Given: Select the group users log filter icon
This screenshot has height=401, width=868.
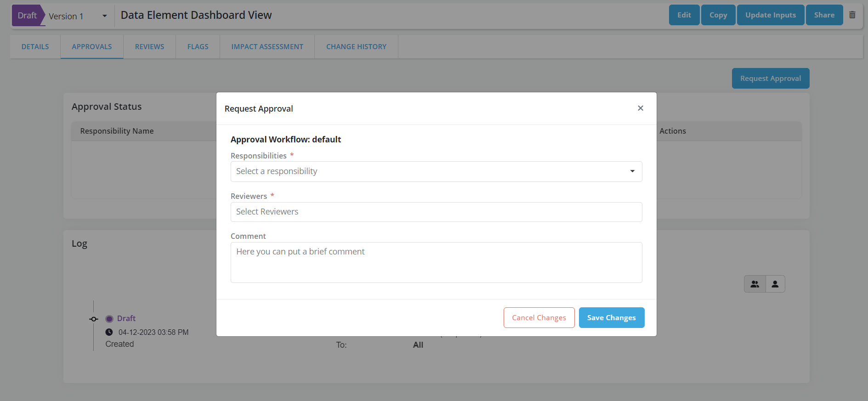Looking at the screenshot, I should [755, 284].
